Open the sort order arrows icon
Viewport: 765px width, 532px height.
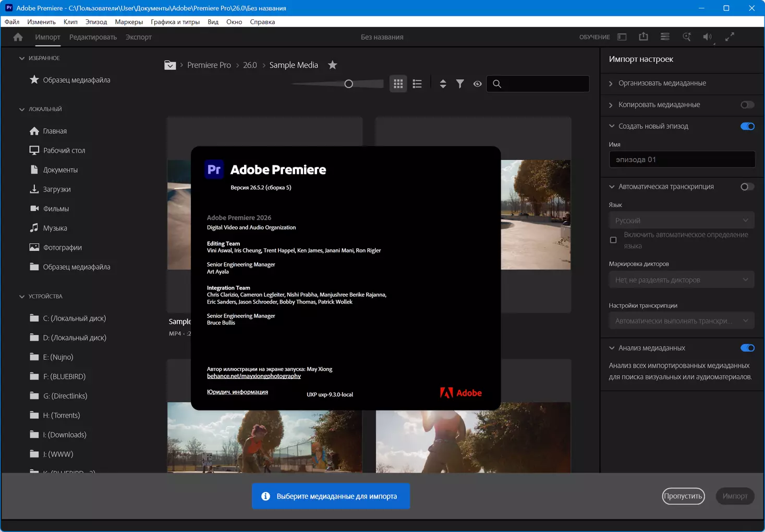pos(443,84)
